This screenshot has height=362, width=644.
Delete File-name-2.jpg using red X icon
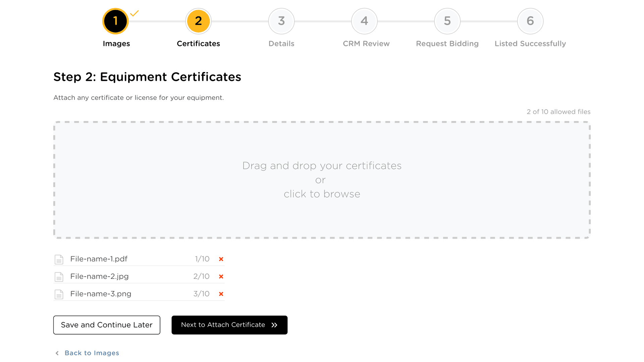[221, 277]
